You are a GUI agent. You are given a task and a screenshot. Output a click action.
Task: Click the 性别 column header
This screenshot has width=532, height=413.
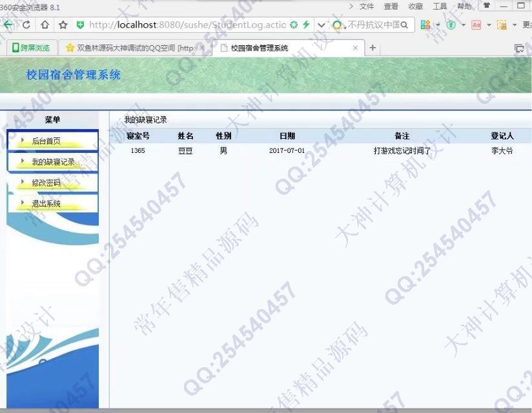pyautogui.click(x=223, y=136)
